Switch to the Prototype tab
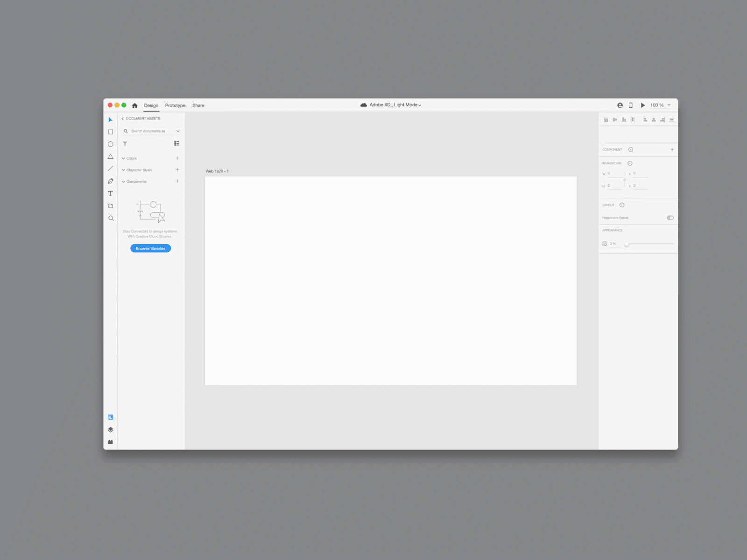747x560 pixels. click(175, 105)
